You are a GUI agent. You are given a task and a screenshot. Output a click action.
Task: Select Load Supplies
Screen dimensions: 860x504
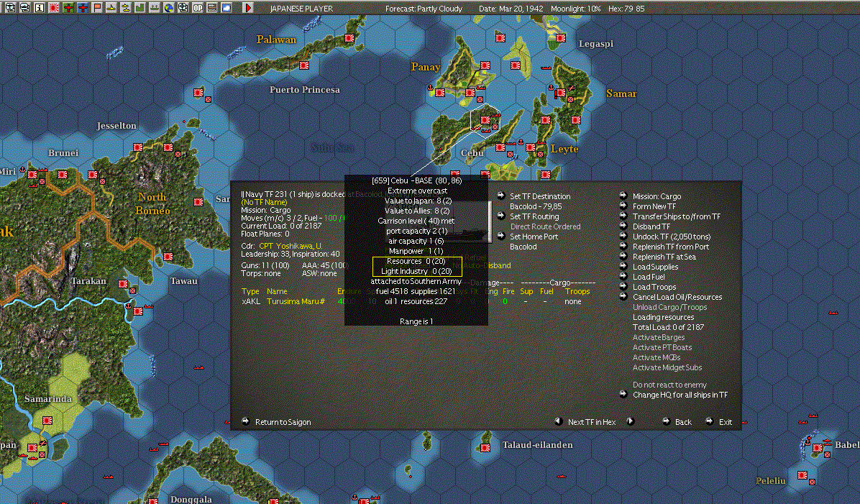point(655,267)
